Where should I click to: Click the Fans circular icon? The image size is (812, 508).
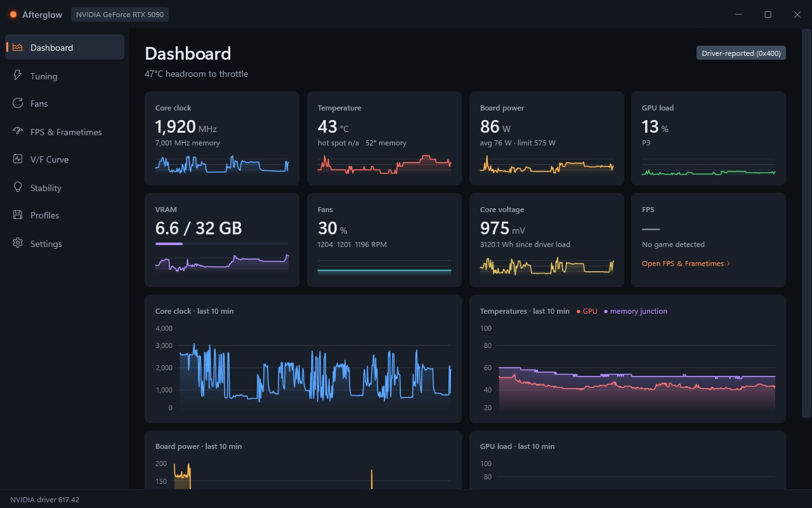18,104
